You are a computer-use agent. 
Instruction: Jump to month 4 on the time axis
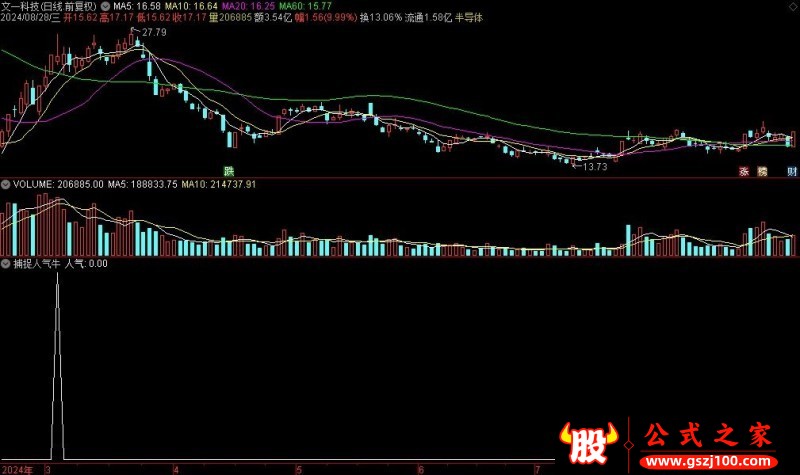pos(176,470)
